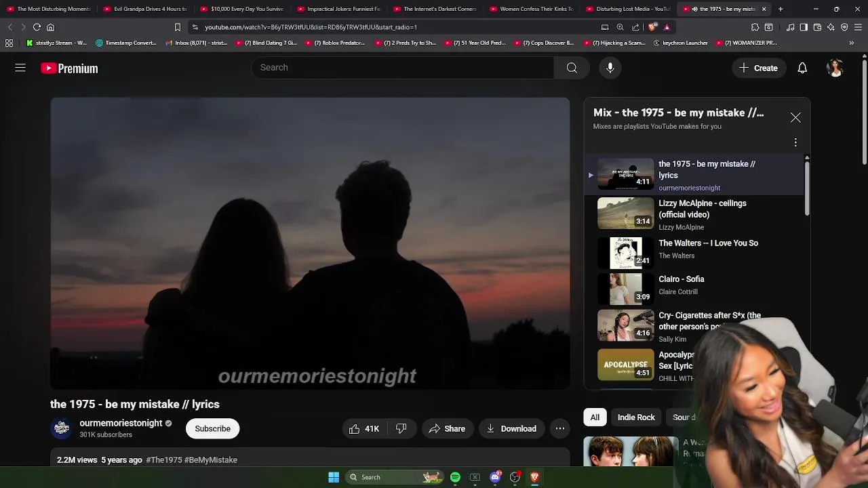Viewport: 868px width, 488px height.
Task: Click the YouTube search input field
Action: click(403, 68)
